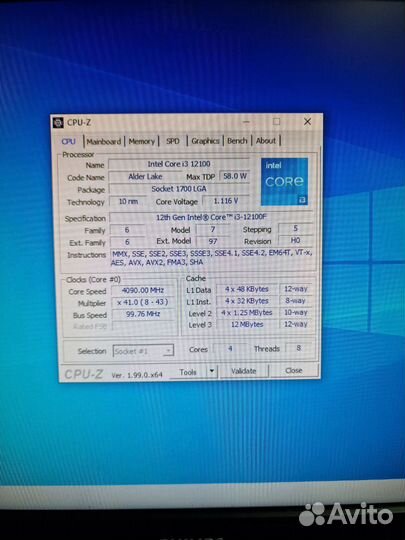Click the Threads value '8'
Screen dimensions: 405x540
point(299,348)
